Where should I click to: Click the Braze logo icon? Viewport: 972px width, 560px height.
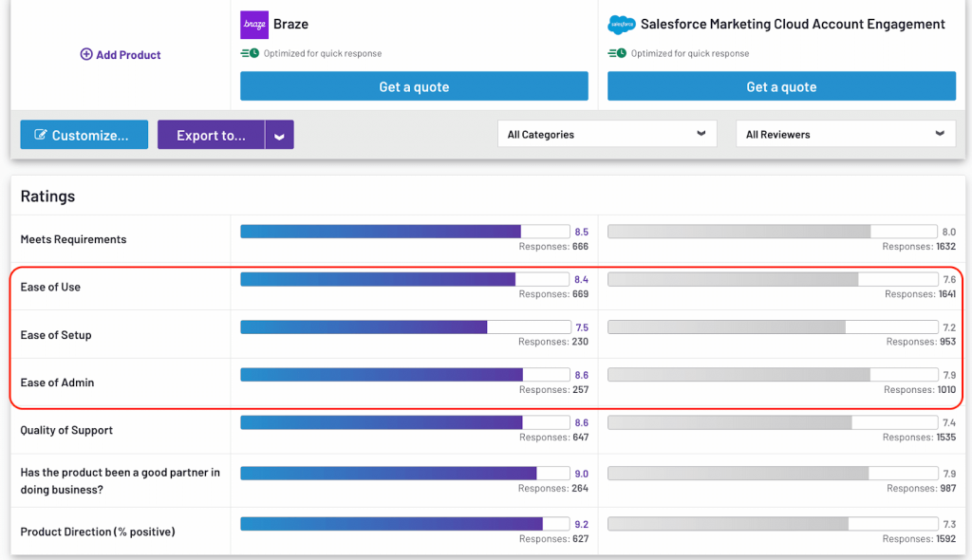(x=253, y=24)
